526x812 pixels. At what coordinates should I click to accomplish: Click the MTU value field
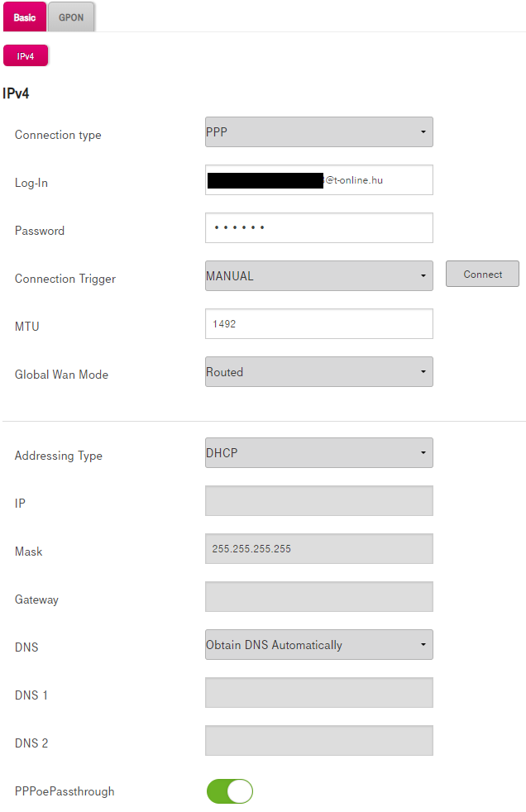[x=318, y=324]
